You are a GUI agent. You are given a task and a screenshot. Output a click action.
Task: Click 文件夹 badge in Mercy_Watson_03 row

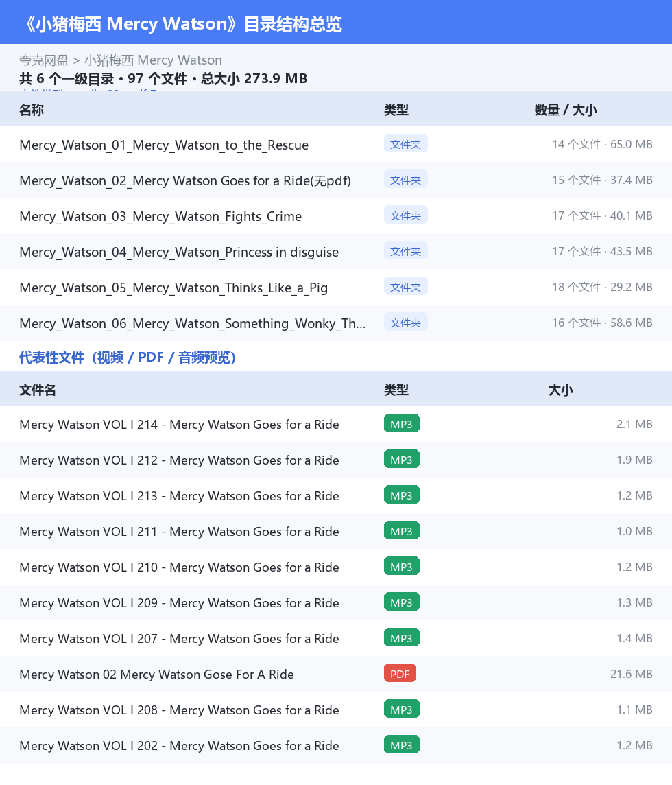pos(405,215)
